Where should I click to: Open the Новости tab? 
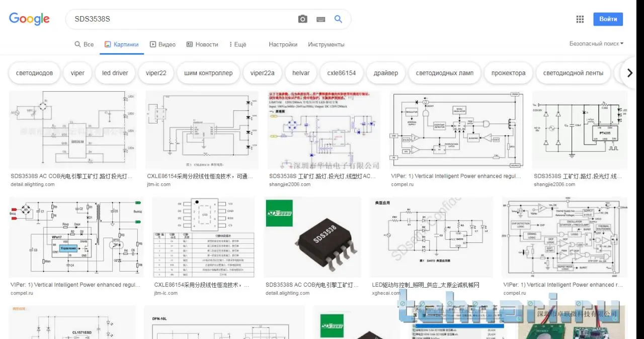pos(202,44)
